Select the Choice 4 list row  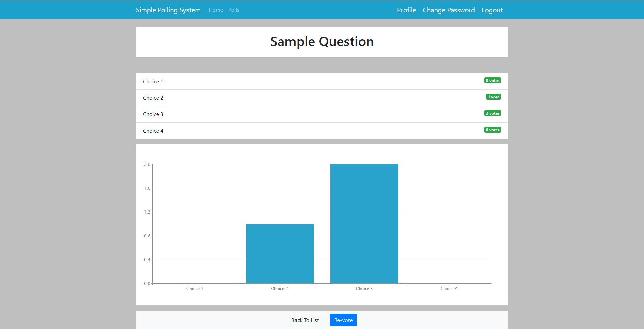pos(322,131)
